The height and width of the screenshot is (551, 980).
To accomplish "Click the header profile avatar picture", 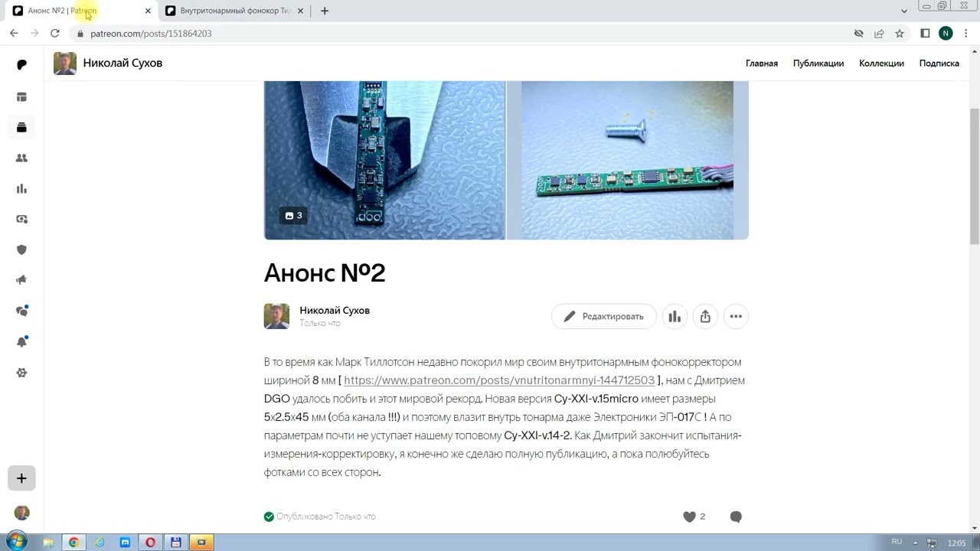I will [x=65, y=64].
